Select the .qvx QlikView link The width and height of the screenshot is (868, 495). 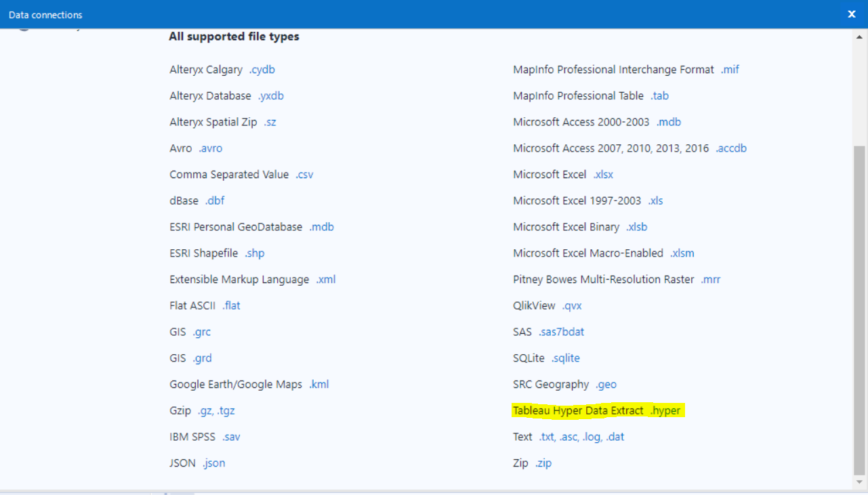pyautogui.click(x=572, y=306)
